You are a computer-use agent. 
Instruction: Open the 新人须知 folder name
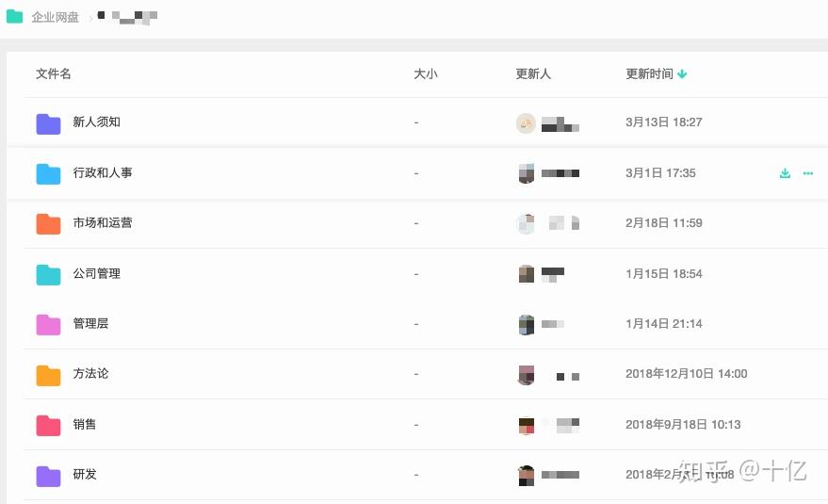[x=97, y=122]
